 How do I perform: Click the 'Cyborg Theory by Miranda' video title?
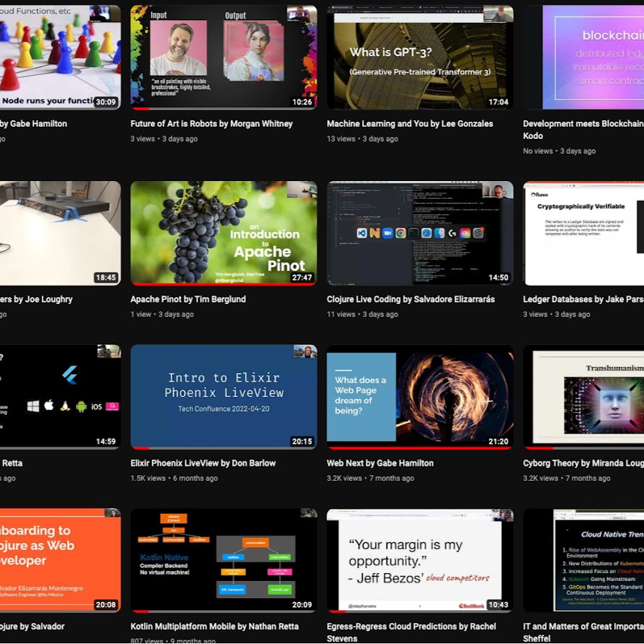pyautogui.click(x=584, y=463)
